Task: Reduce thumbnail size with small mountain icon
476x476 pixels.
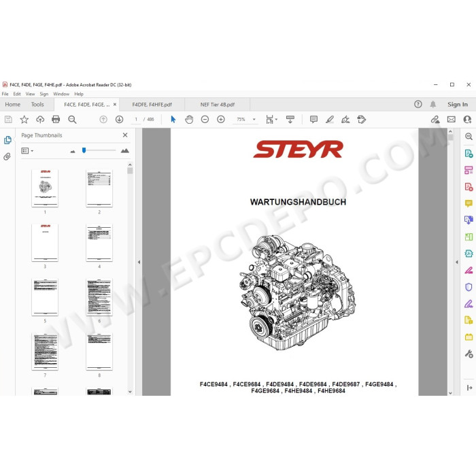Action: (x=73, y=151)
